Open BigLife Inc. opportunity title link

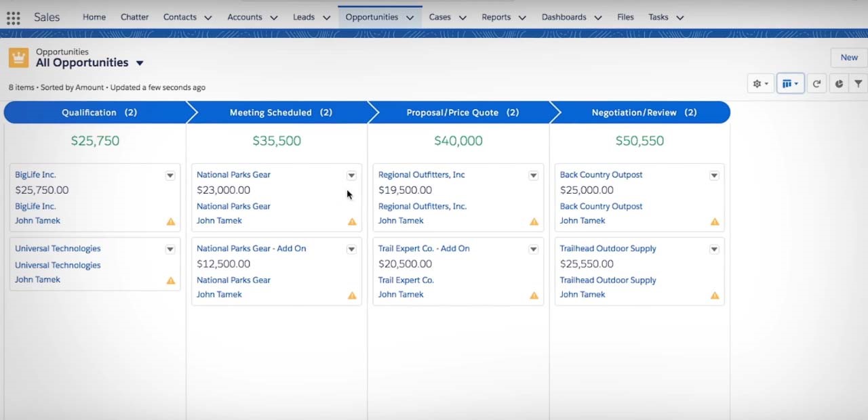pos(35,175)
